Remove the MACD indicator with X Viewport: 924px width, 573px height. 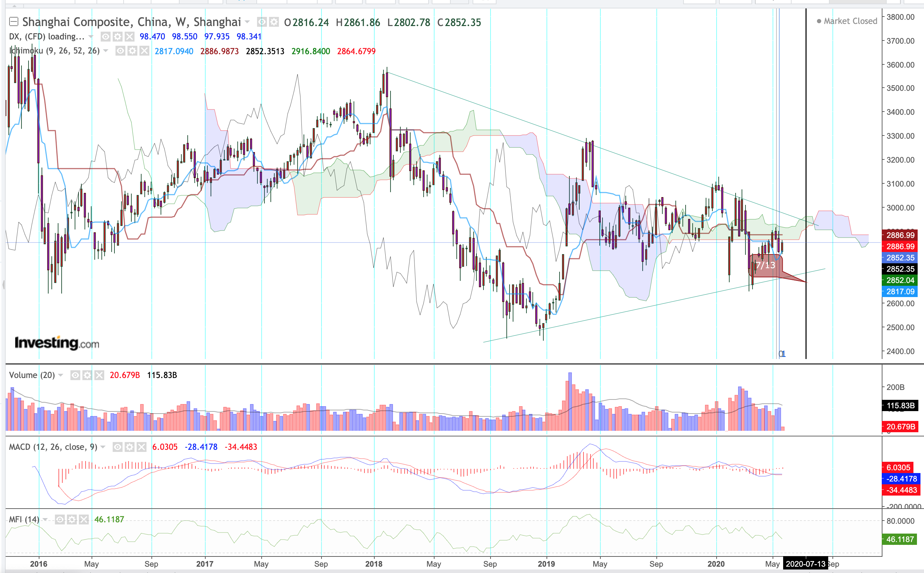tap(142, 447)
